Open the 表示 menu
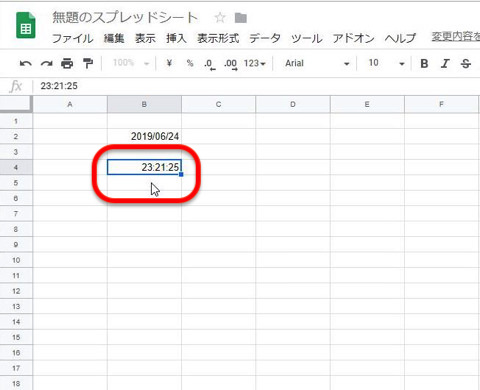The width and height of the screenshot is (480, 390). pyautogui.click(x=145, y=38)
